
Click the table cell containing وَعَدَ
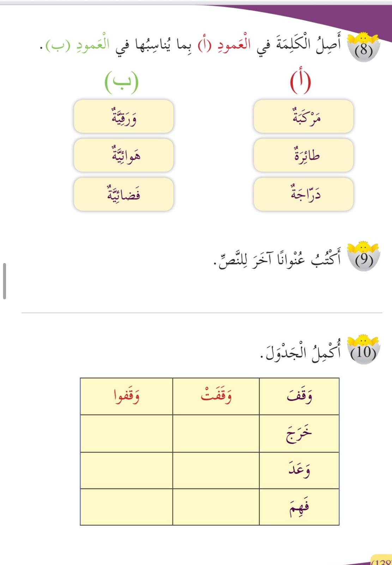(x=299, y=470)
